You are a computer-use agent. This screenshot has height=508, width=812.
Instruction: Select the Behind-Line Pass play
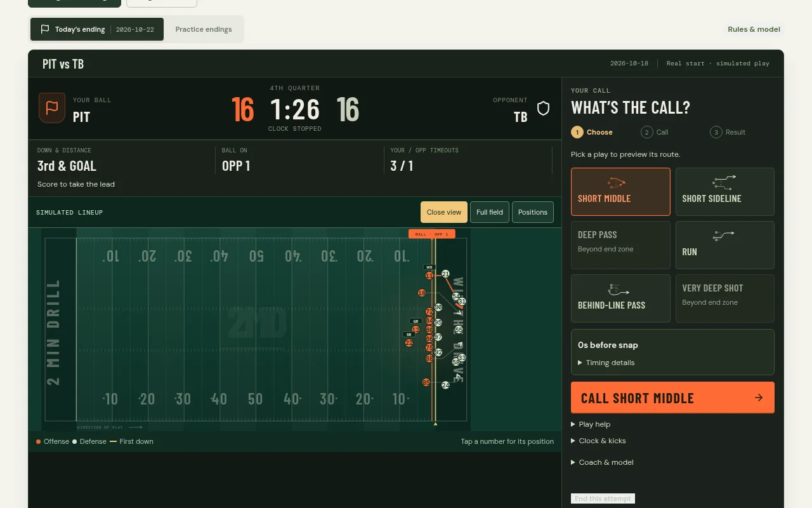620,298
